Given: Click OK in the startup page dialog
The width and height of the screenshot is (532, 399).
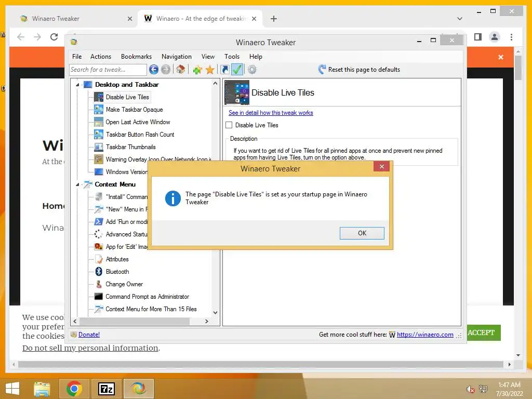Looking at the screenshot, I should coord(362,233).
